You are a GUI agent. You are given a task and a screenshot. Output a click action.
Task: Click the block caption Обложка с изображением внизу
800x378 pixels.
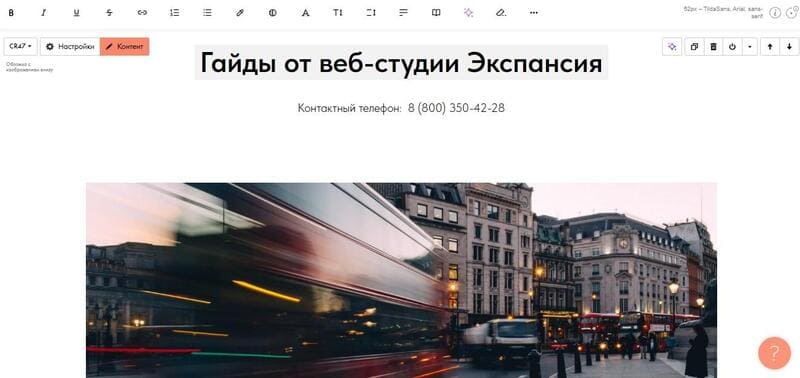tap(30, 67)
